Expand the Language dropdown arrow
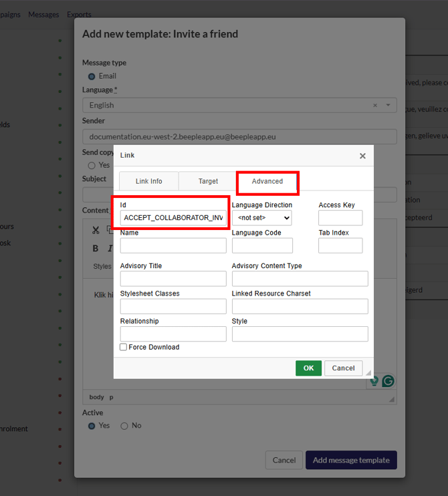 click(388, 105)
